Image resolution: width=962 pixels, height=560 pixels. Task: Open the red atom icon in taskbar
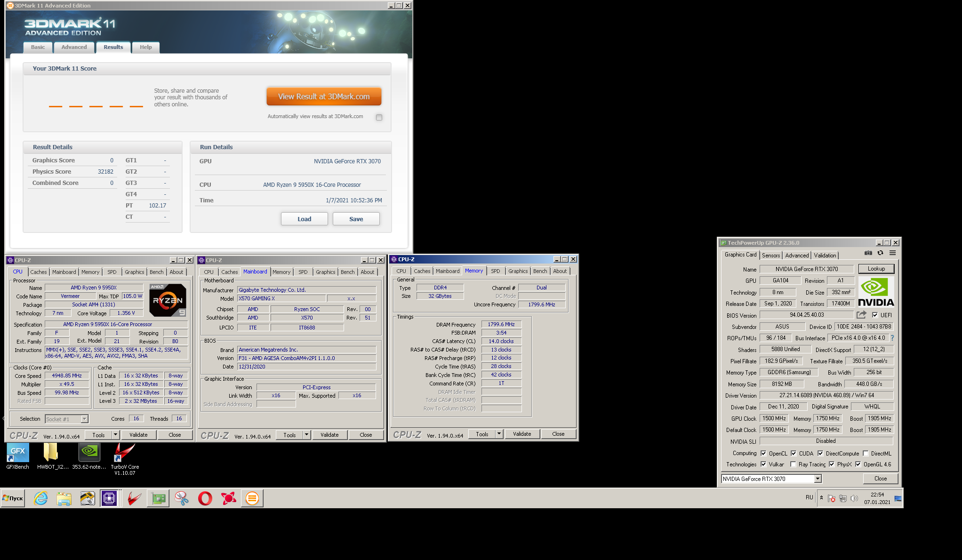[229, 498]
